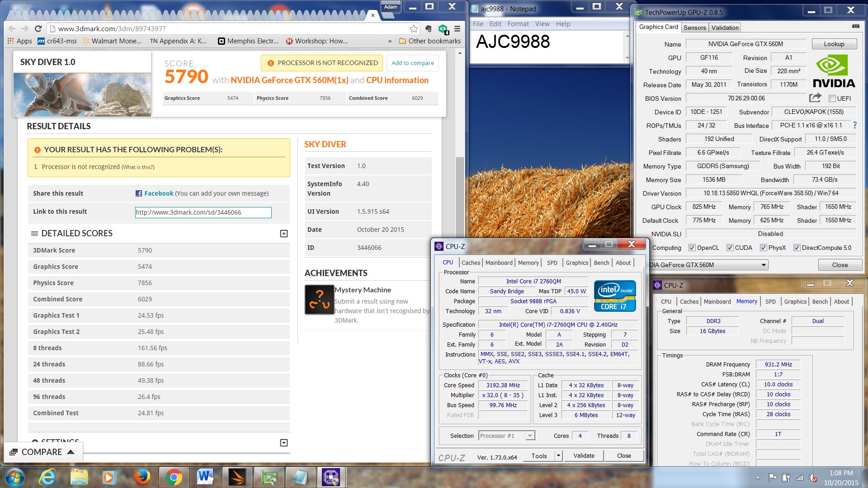Open the Tools dropdown arrow in CPU-Z
This screenshot has width=868, height=488.
pyautogui.click(x=558, y=456)
